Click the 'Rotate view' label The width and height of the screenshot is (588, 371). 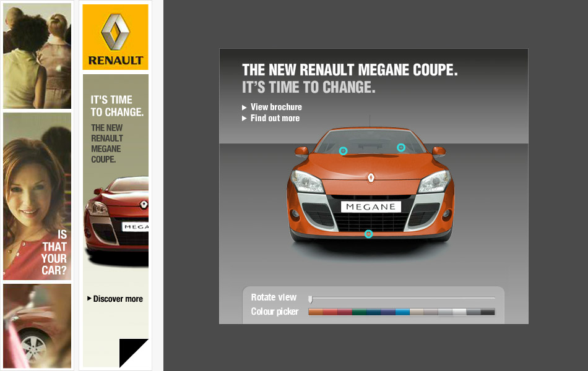coord(274,297)
